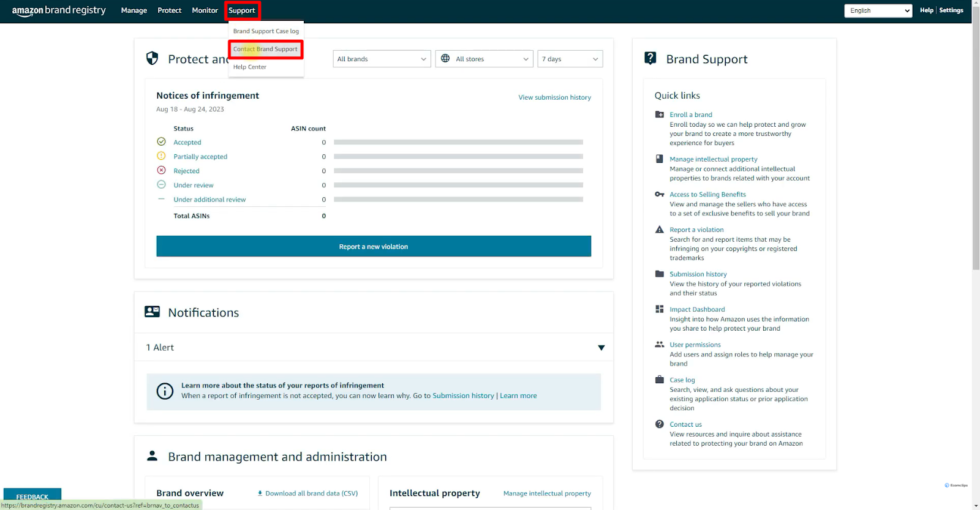Click the info icon in alert banner
This screenshot has width=980, height=510.
click(x=165, y=391)
